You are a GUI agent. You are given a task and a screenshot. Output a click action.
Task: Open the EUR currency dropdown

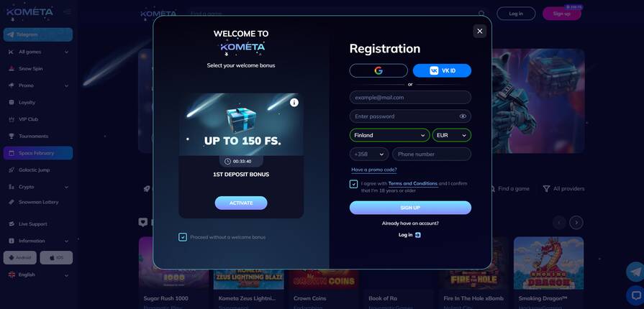tap(451, 135)
